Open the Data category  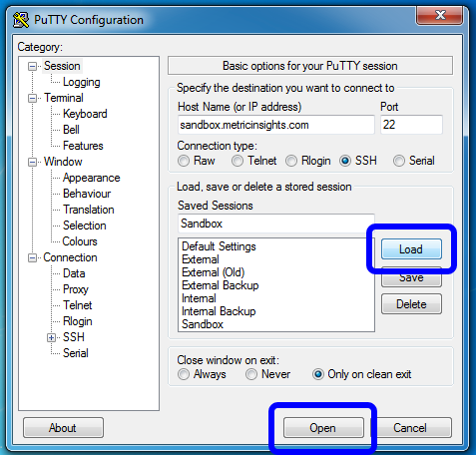74,273
